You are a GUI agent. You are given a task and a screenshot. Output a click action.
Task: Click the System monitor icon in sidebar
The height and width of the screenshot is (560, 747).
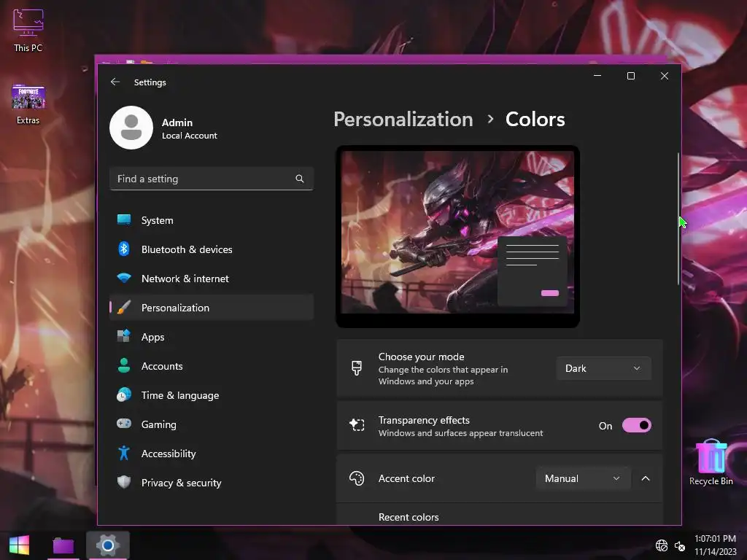(x=124, y=219)
